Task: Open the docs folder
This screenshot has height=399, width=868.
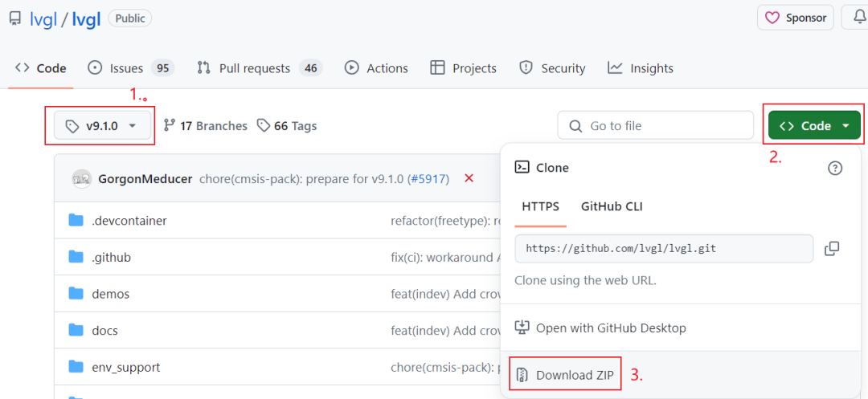Action: pyautogui.click(x=104, y=331)
